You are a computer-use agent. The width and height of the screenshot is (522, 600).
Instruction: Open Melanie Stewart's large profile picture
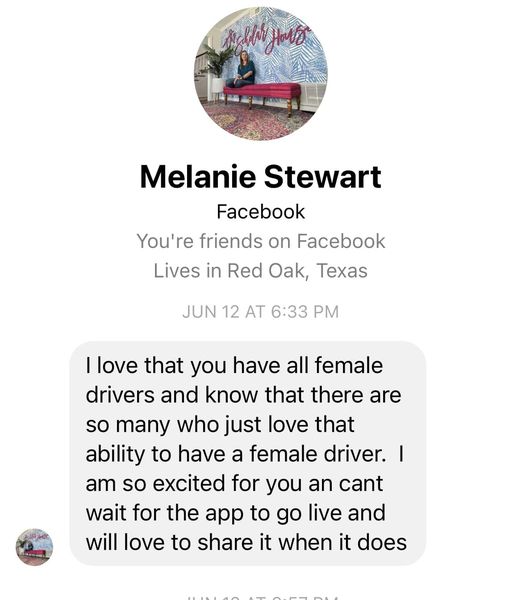tap(261, 73)
